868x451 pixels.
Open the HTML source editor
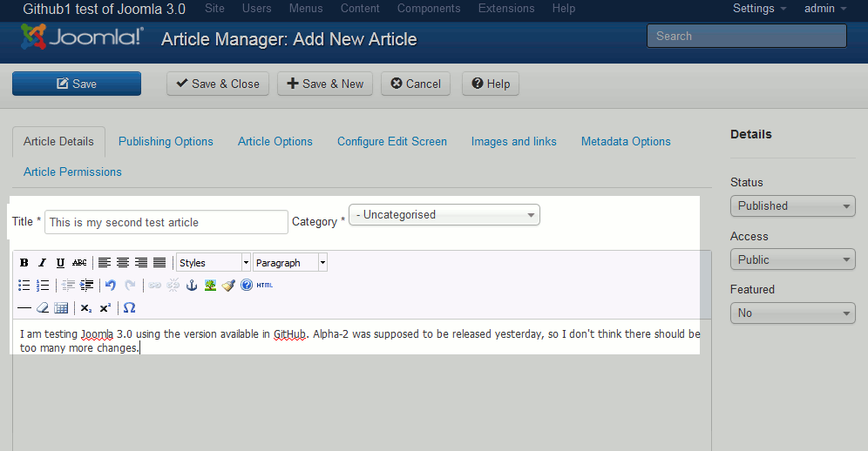265,286
